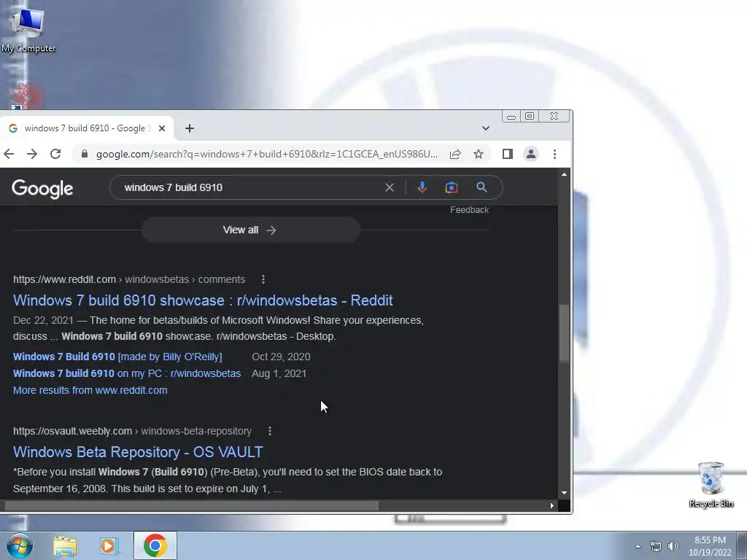Open a new Chrome tab
747x560 pixels.
tap(190, 128)
